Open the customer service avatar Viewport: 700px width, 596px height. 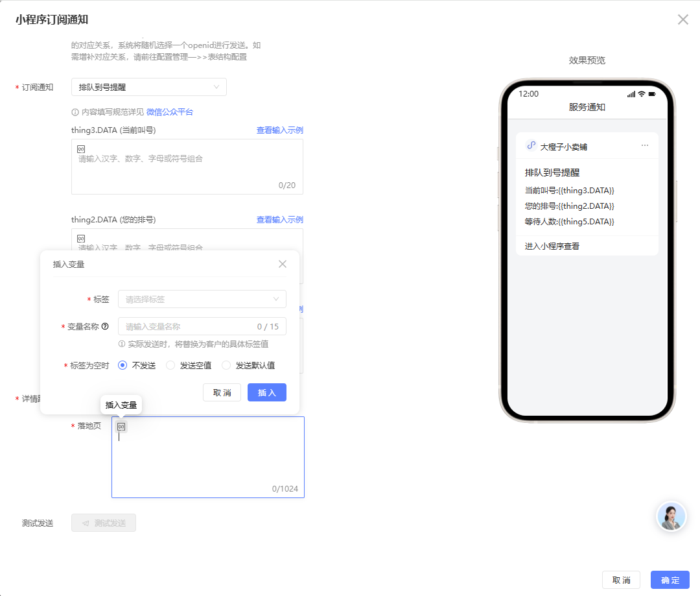coord(671,516)
